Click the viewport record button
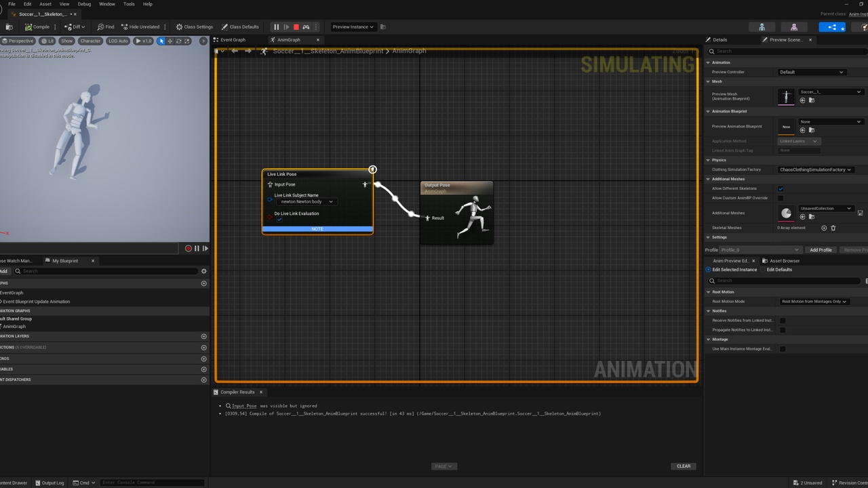Image resolution: width=868 pixels, height=488 pixels. click(x=189, y=249)
